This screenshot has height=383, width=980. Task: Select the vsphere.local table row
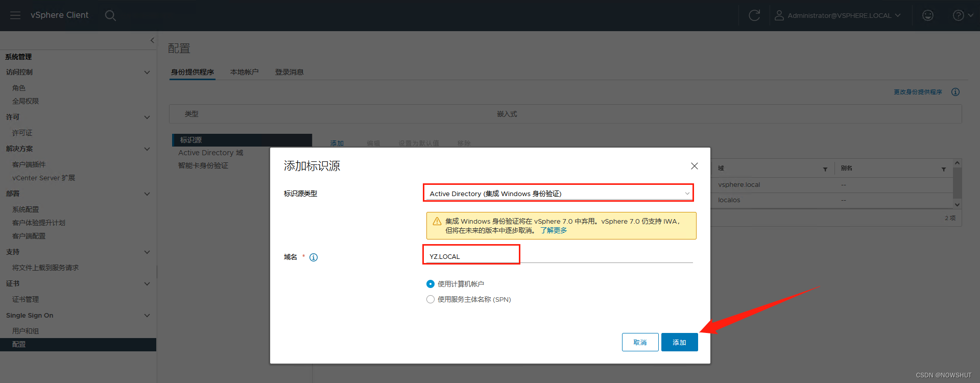click(832, 185)
